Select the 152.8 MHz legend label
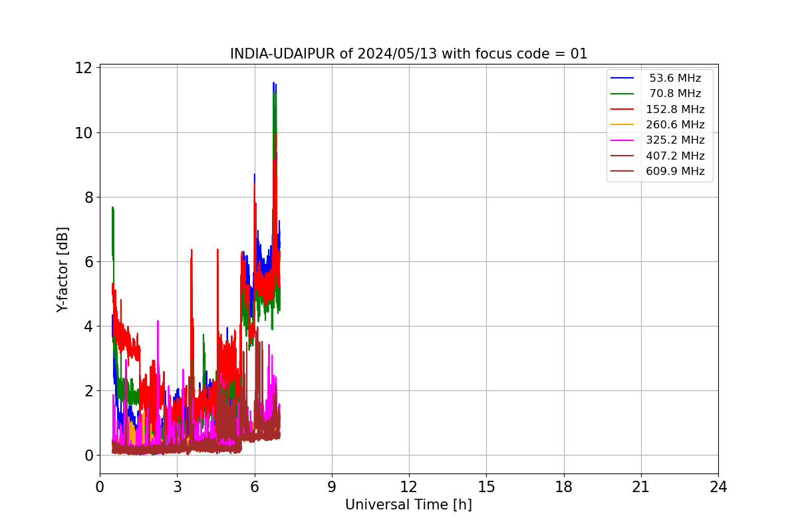798x532 pixels. [x=675, y=109]
